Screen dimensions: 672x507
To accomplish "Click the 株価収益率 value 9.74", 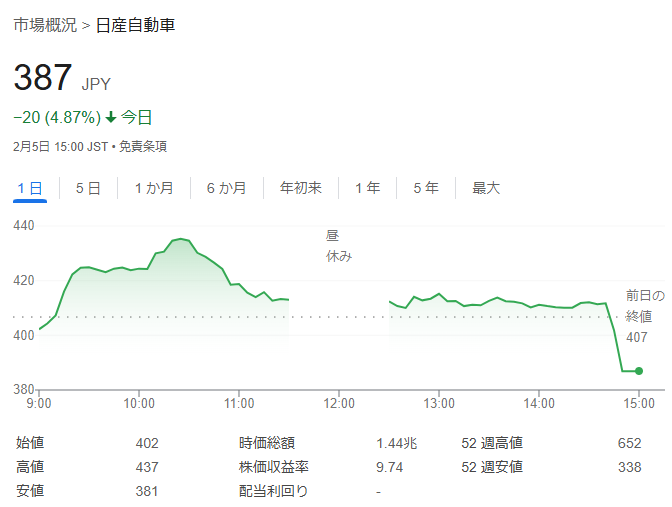I will point(390,467).
